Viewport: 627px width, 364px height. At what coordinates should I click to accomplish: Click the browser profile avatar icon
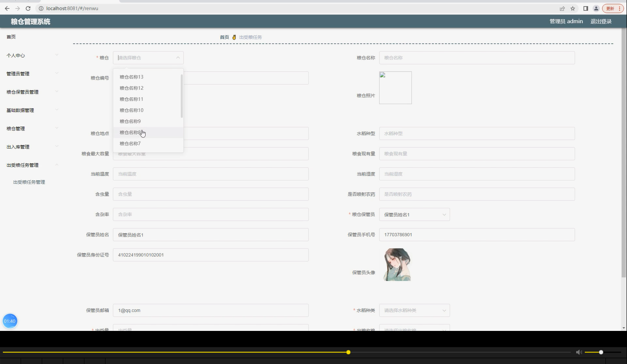coord(596,8)
